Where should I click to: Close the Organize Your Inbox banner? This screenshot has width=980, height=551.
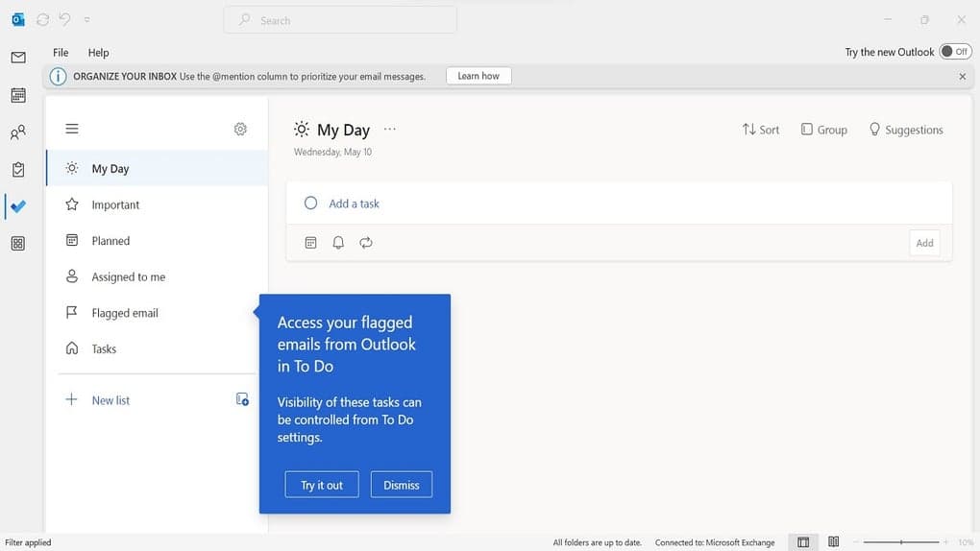tap(963, 76)
